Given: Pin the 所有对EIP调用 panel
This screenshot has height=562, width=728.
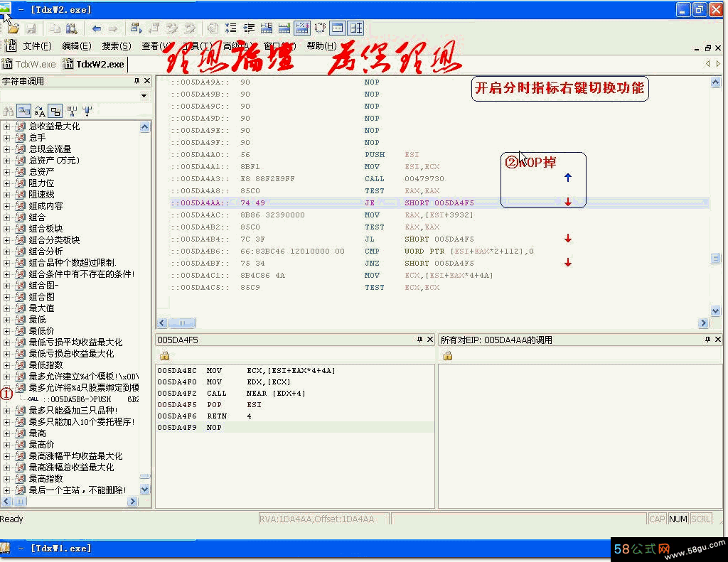Looking at the screenshot, I should click(x=707, y=340).
